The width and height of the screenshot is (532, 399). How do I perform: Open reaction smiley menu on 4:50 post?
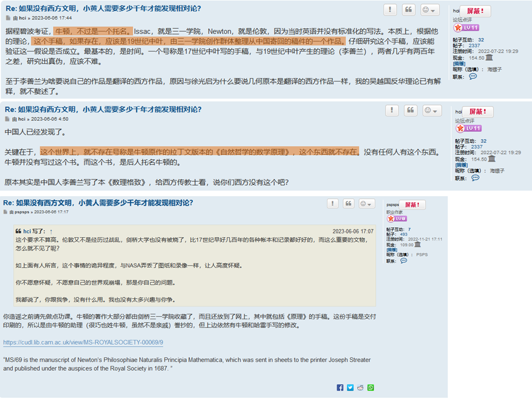[432, 110]
